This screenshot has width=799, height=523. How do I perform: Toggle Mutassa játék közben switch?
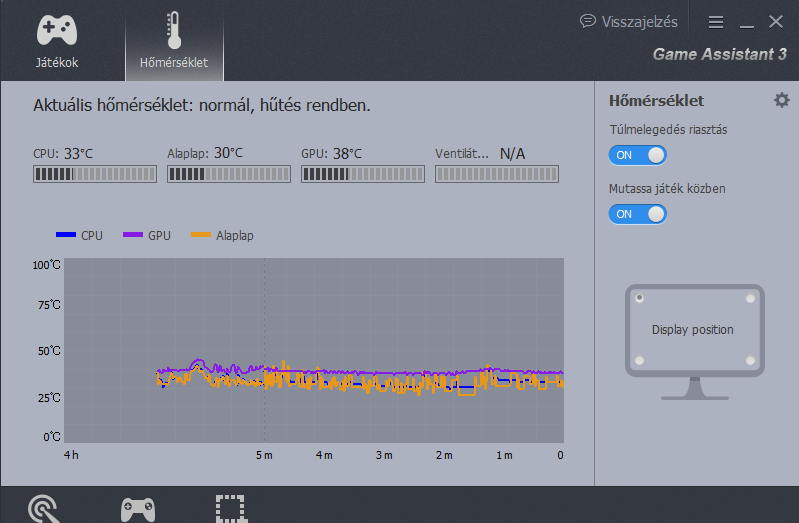pyautogui.click(x=637, y=214)
